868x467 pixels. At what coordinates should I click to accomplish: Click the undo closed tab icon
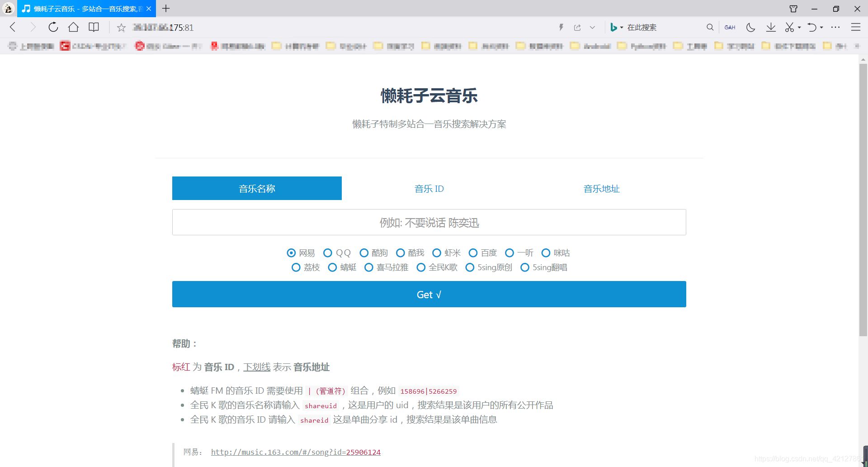pyautogui.click(x=812, y=28)
